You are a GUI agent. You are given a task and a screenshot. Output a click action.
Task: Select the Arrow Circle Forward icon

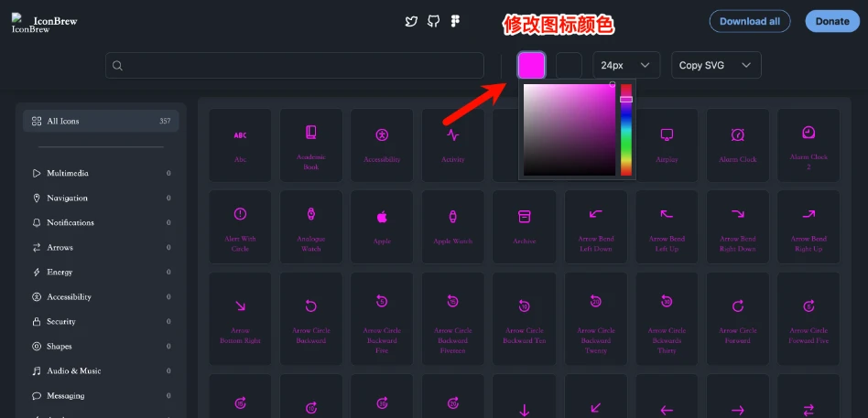737,318
